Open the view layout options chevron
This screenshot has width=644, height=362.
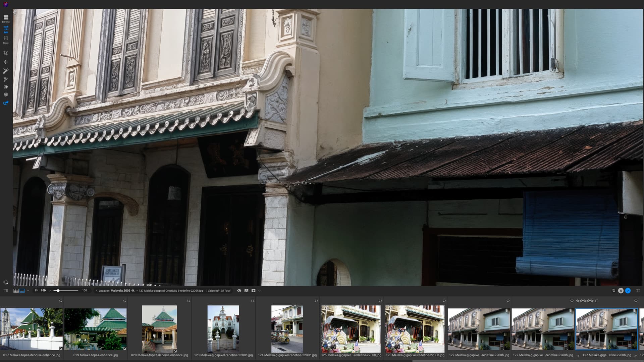pyautogui.click(x=28, y=291)
